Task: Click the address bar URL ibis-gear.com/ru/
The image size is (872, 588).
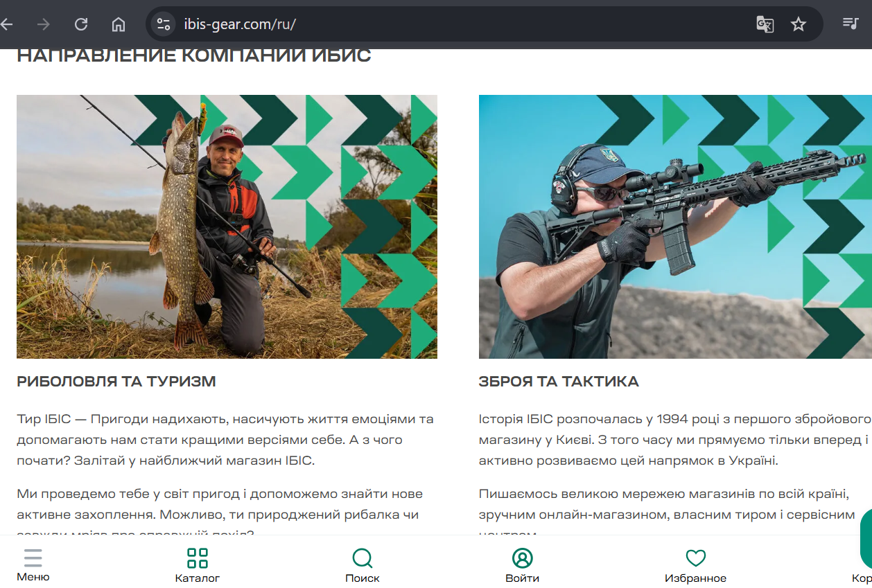Action: coord(240,24)
